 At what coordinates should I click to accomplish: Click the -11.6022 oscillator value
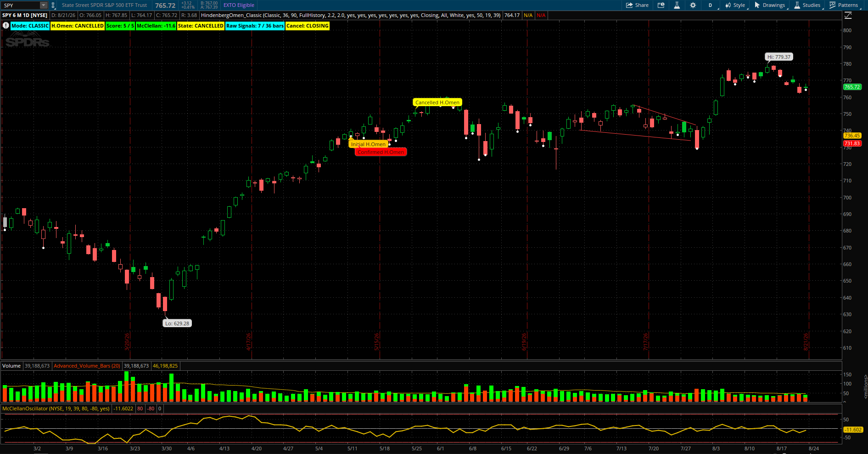point(123,409)
